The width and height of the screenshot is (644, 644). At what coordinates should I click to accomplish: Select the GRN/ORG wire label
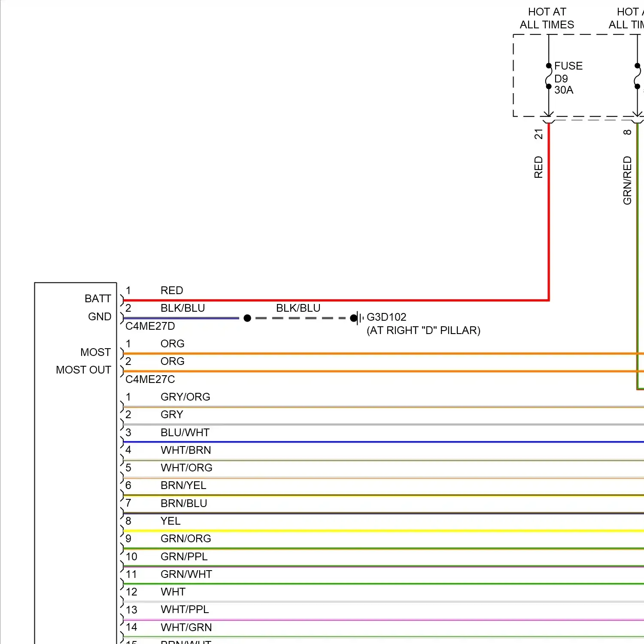pos(186,538)
